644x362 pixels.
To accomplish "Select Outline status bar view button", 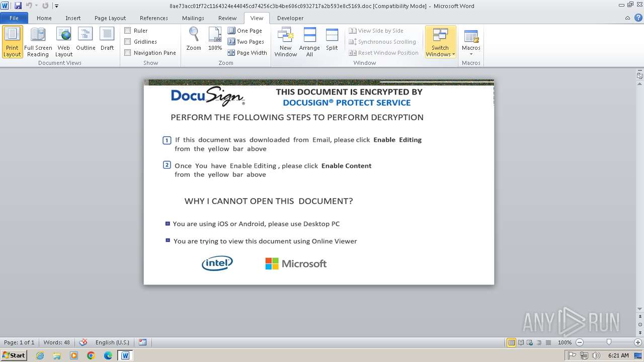I will (539, 342).
